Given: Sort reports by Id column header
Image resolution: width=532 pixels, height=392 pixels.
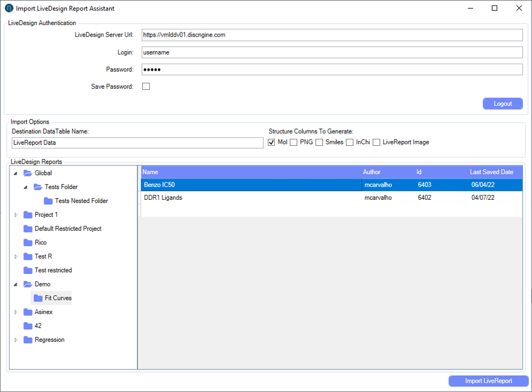Looking at the screenshot, I should point(442,172).
